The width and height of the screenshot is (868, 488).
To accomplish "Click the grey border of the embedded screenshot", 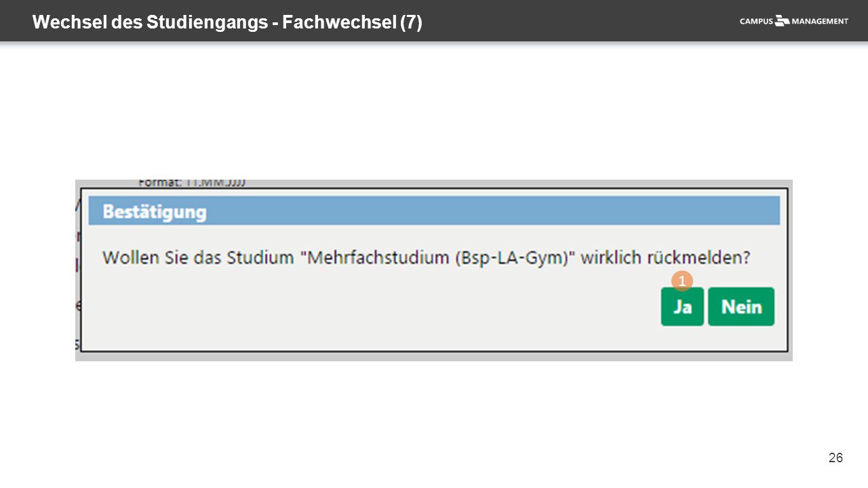I will [434, 357].
